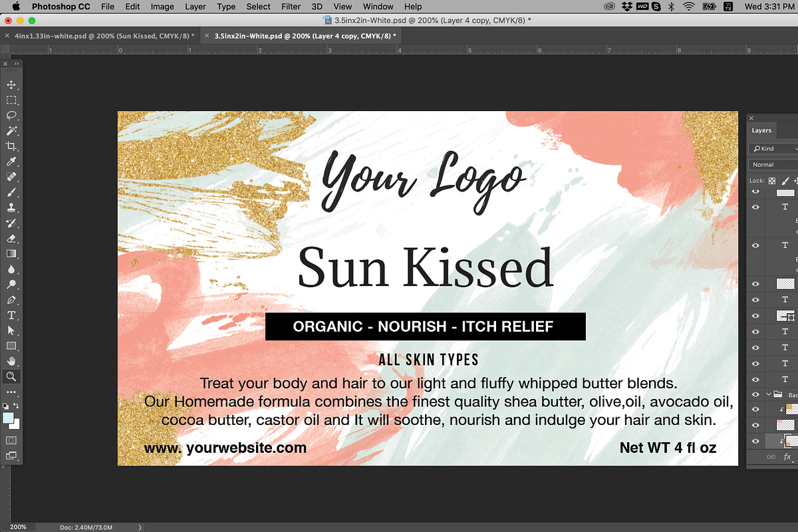This screenshot has height=532, width=798.
Task: Select the Eyedropper tool
Action: [11, 162]
